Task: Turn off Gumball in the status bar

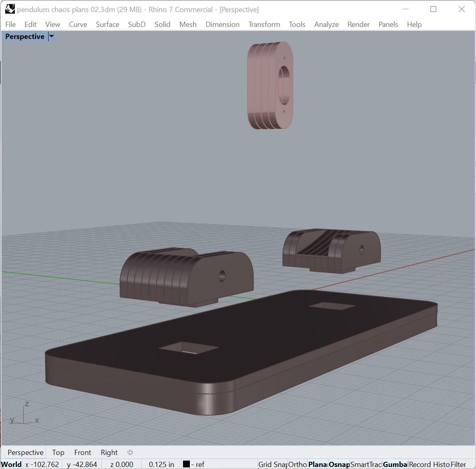Action: [395, 465]
